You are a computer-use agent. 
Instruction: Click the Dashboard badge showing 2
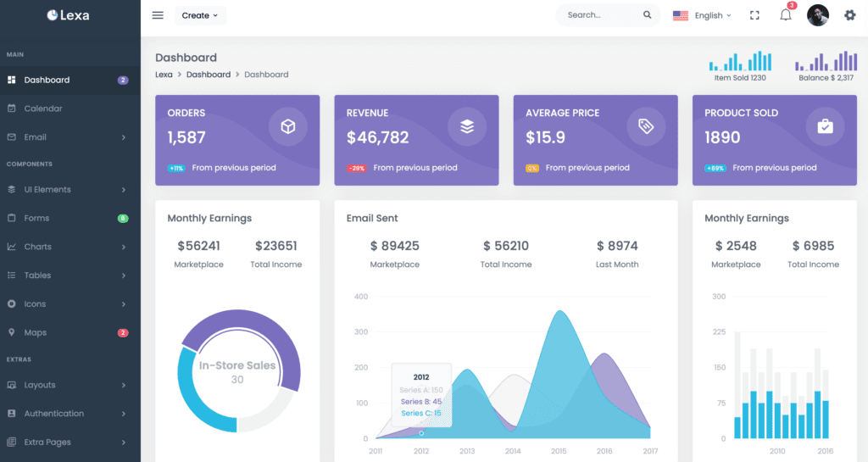coord(123,81)
